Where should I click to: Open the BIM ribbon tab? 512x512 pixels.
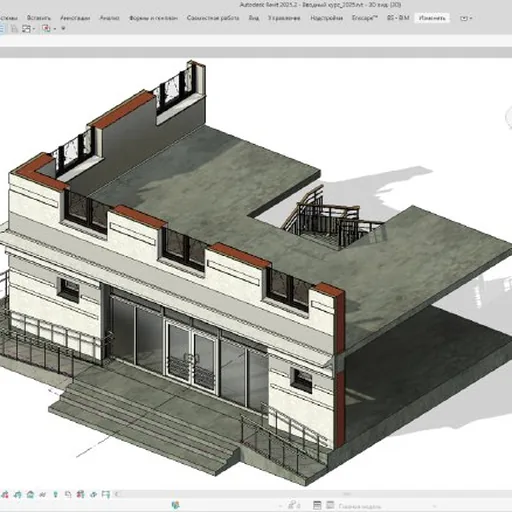pos(398,18)
